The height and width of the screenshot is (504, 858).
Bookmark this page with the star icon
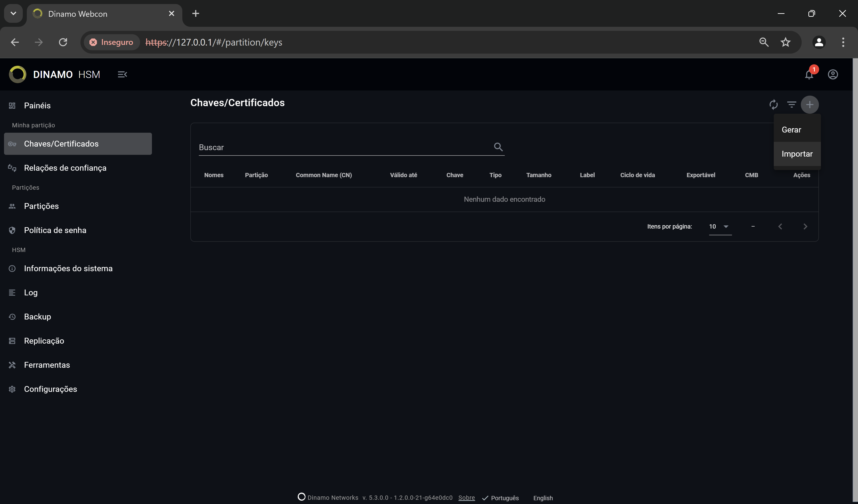point(785,42)
